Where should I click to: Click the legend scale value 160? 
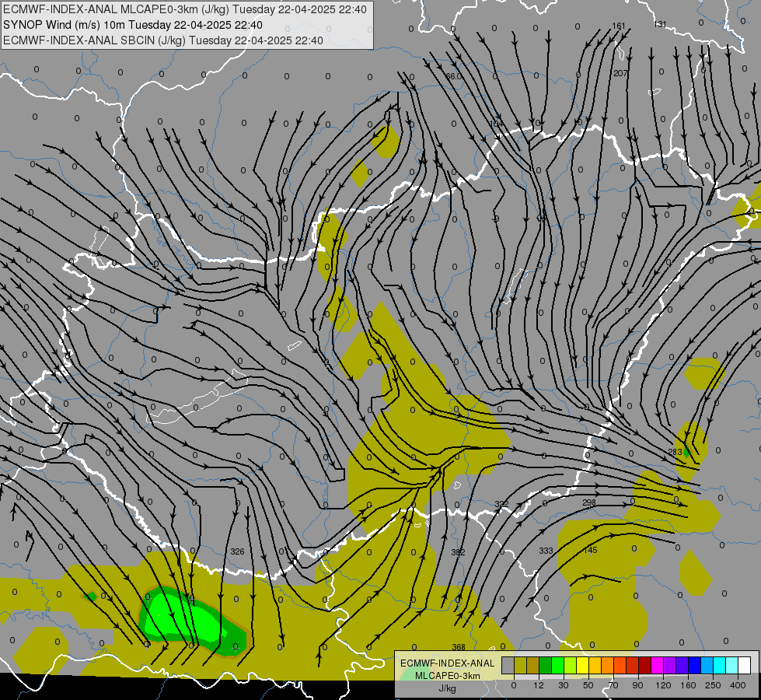[x=688, y=685]
